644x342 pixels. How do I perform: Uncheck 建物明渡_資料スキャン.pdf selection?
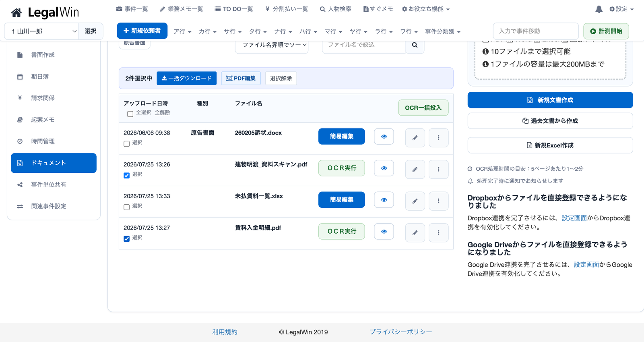(x=126, y=176)
